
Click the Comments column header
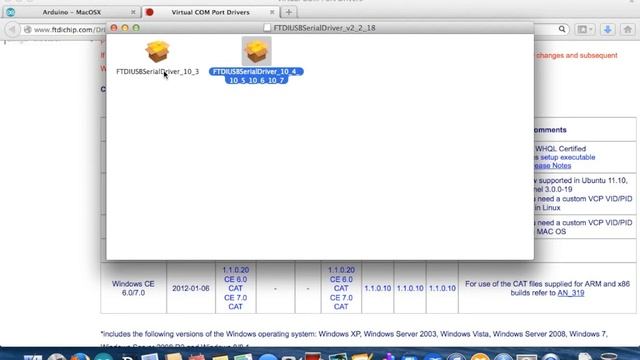(549, 130)
